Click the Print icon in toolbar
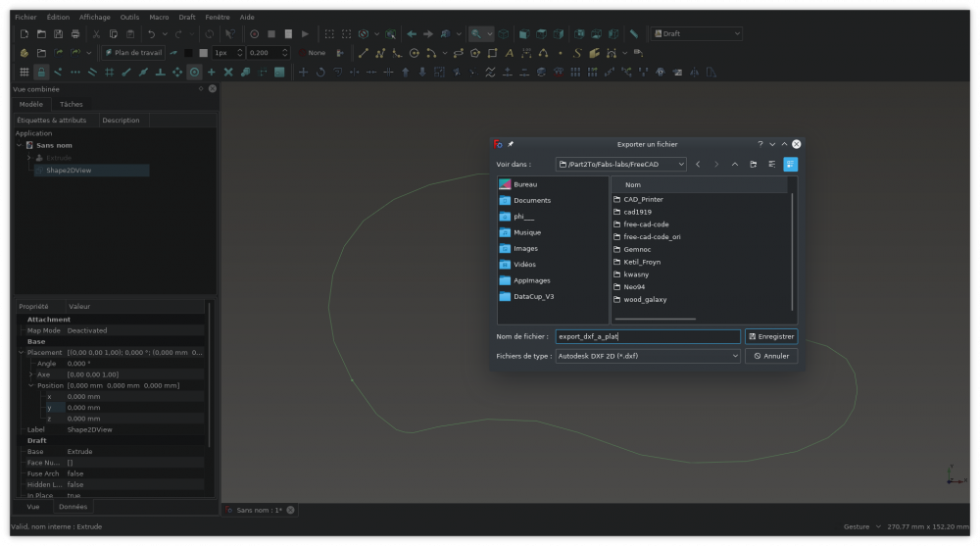This screenshot has height=546, width=980. point(75,33)
